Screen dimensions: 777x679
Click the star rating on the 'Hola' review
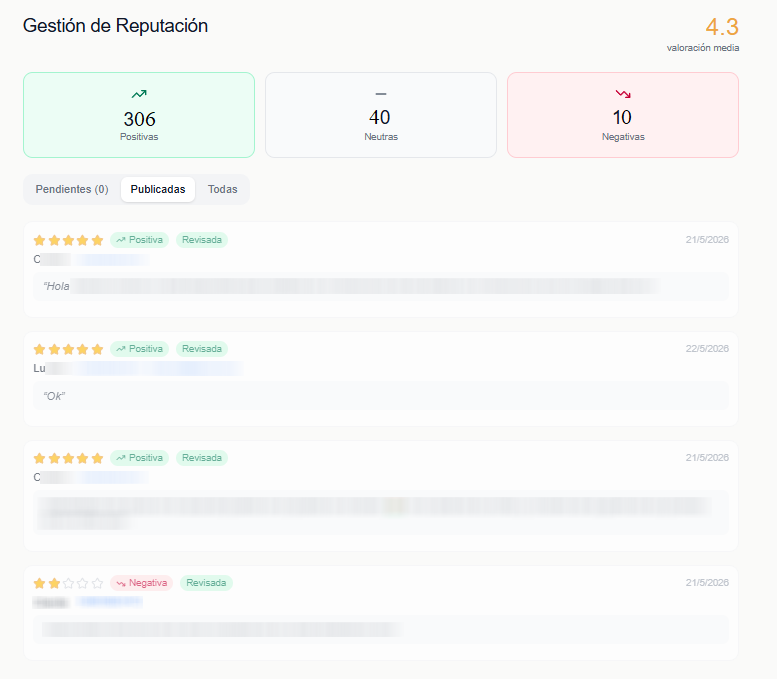tap(68, 240)
